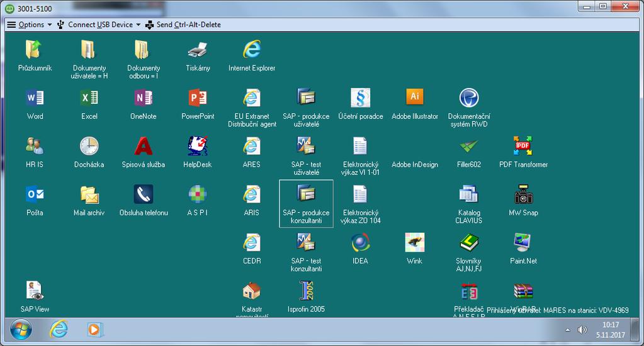Viewport: 644px width, 346px height.
Task: Show hidden tray icons arrow
Action: click(568, 330)
